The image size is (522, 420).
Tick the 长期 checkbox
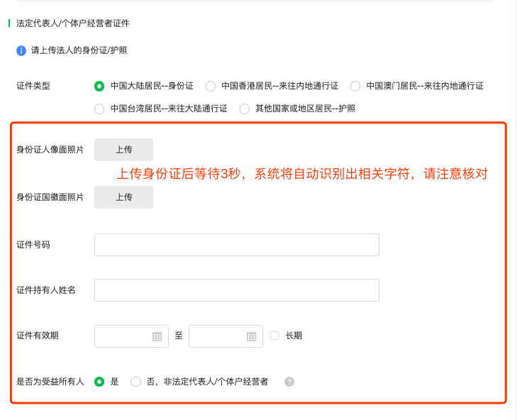[274, 336]
